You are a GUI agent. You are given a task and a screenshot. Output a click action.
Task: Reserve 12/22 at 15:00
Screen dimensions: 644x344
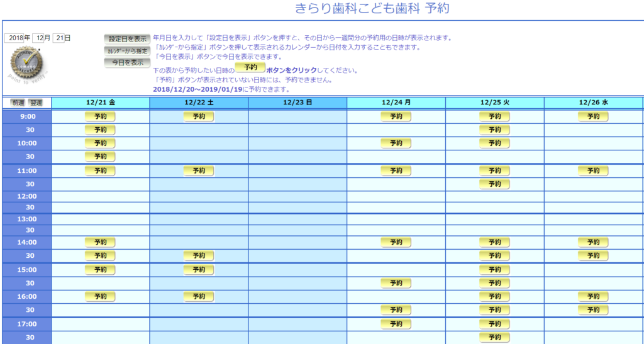point(199,270)
